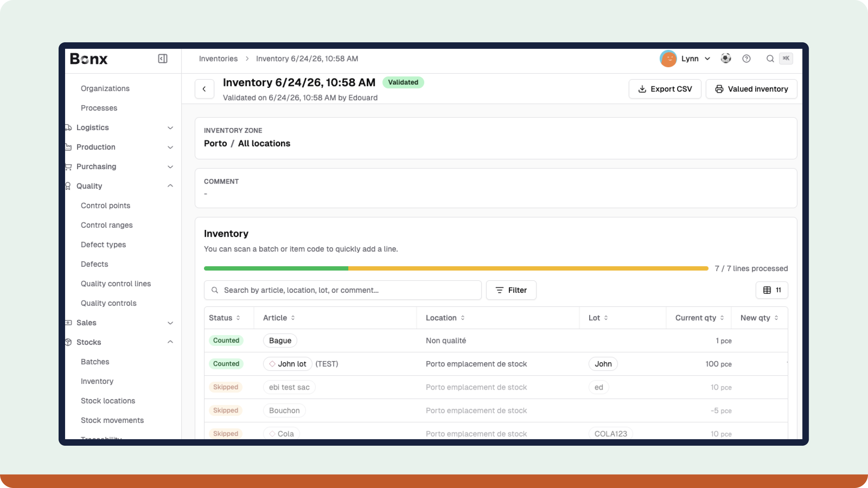Viewport: 868px width, 488px height.
Task: Open the John lot article chip
Action: 288,364
